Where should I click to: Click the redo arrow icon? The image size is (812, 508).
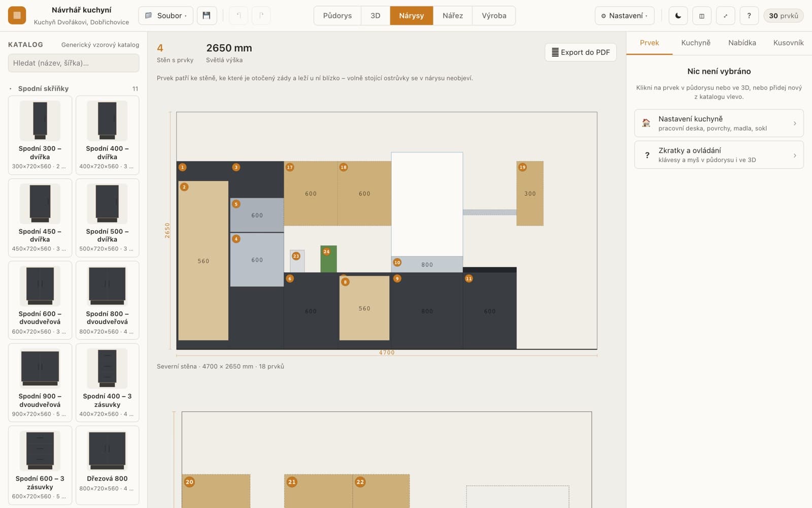[261, 15]
